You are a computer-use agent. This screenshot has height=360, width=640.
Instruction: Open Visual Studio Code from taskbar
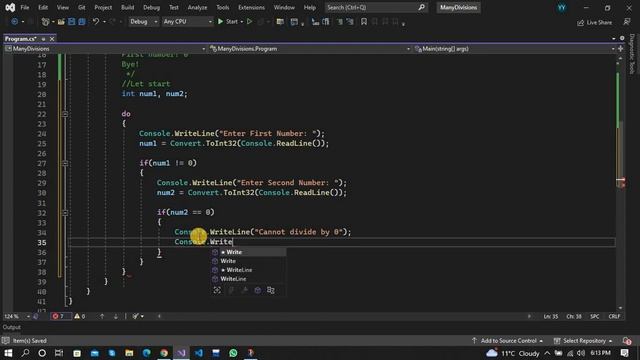point(199,353)
